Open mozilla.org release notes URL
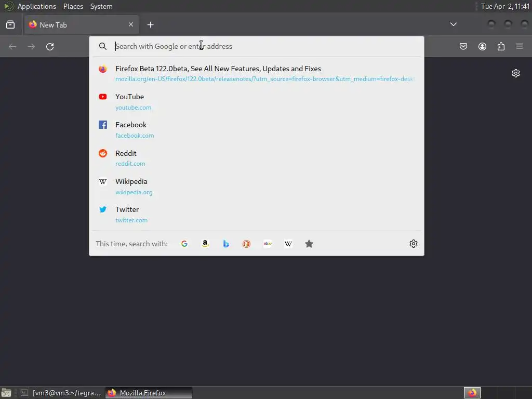Viewport: 532px width, 399px height. (264, 79)
